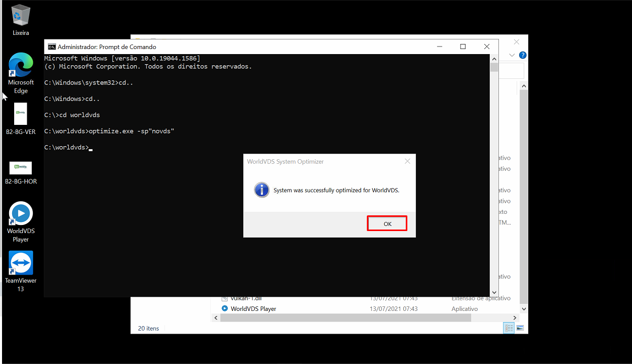Click Explorer file list scroll up arrow

(x=524, y=87)
